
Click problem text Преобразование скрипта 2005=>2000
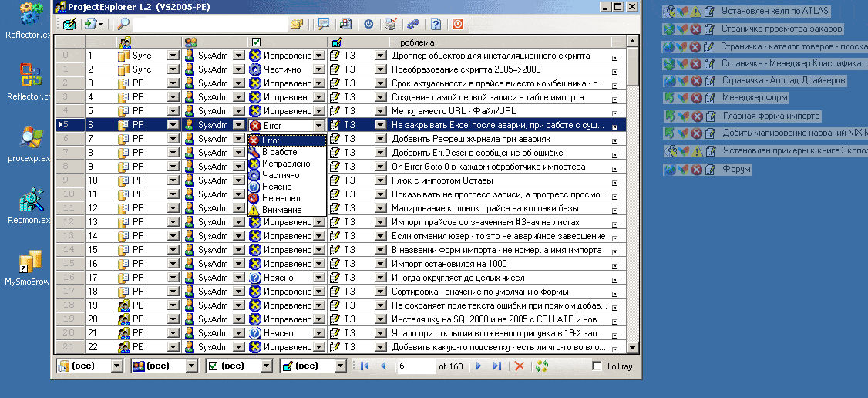point(466,69)
